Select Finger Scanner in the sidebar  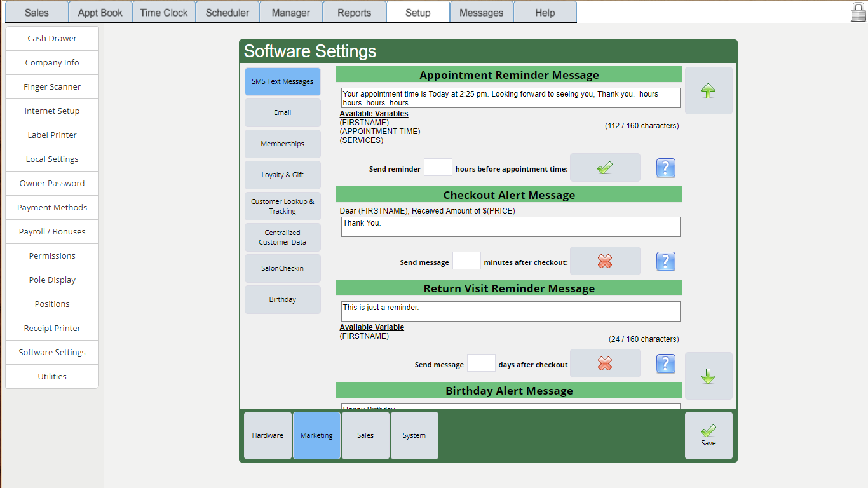pyautogui.click(x=52, y=87)
